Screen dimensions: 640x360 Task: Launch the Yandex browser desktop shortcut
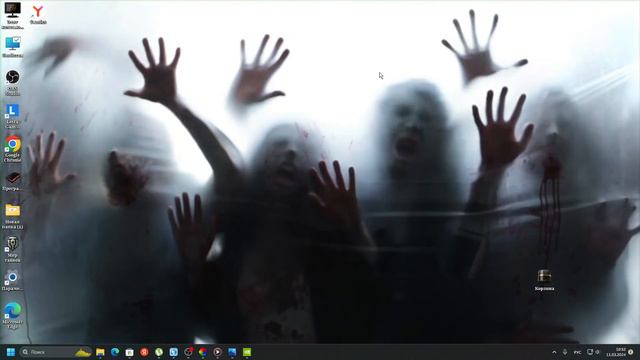click(x=38, y=14)
